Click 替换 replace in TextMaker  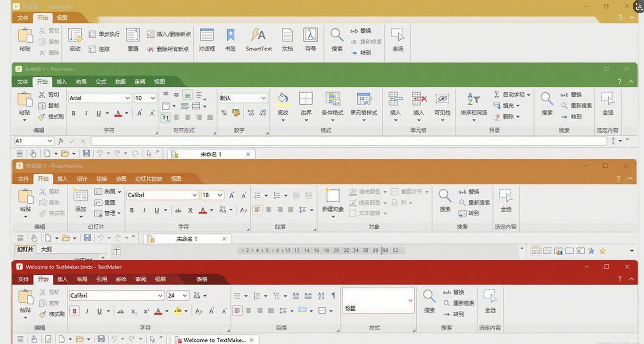tap(453, 292)
